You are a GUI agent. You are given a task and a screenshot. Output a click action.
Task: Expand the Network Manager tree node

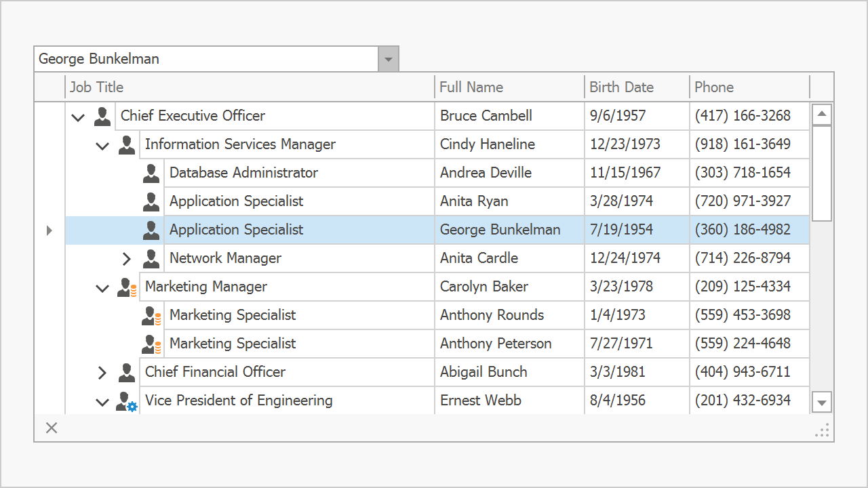(127, 258)
